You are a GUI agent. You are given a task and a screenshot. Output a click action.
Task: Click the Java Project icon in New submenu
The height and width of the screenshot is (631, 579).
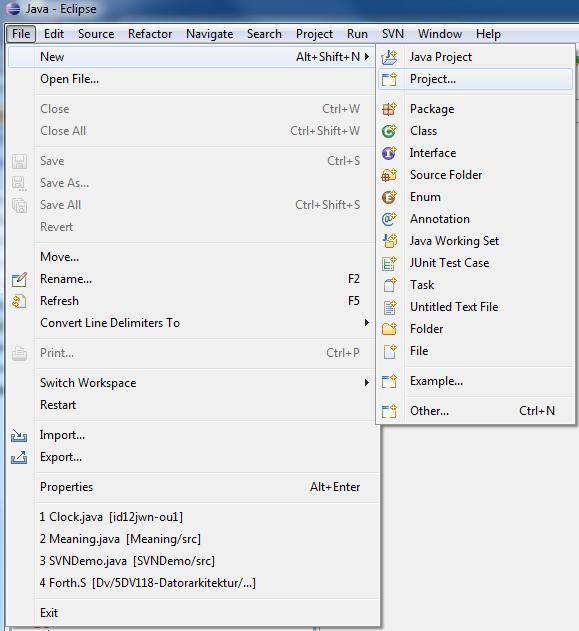(389, 57)
